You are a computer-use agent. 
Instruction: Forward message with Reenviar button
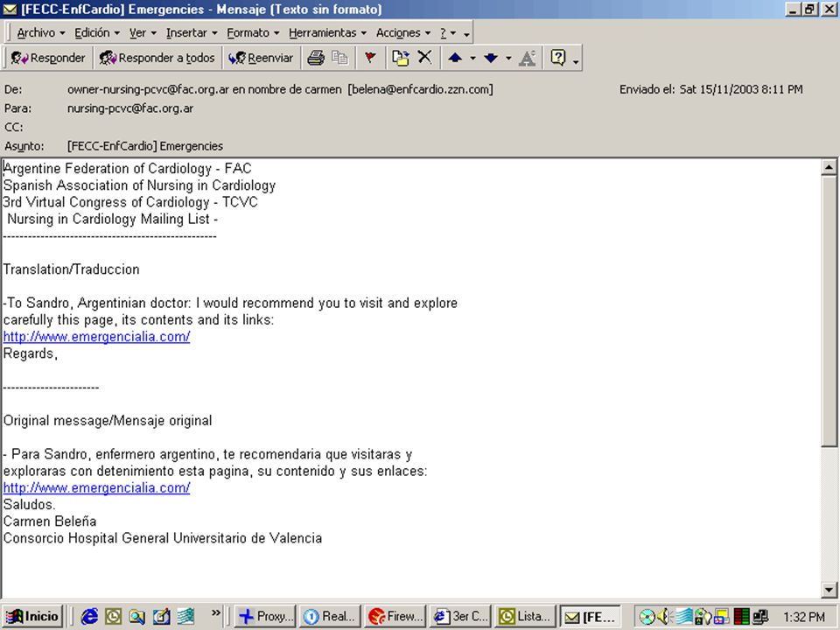[261, 58]
